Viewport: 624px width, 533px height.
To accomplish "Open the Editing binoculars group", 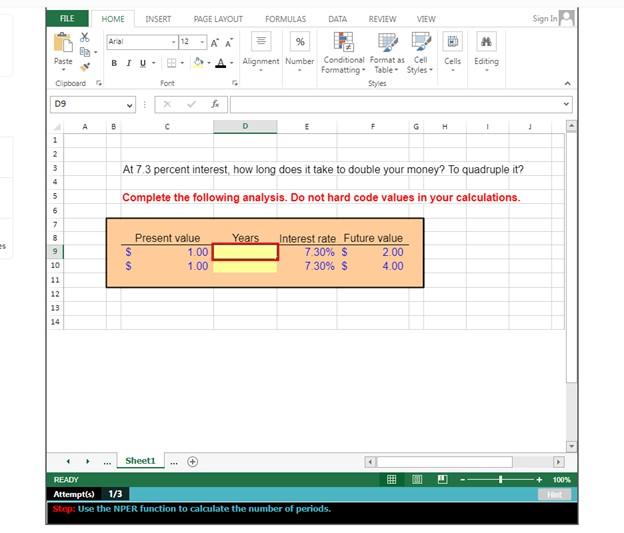I will coord(486,52).
